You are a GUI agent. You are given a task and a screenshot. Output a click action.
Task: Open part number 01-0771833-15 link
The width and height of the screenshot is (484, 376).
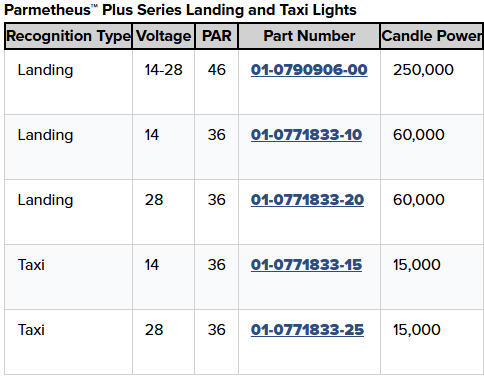[306, 265]
